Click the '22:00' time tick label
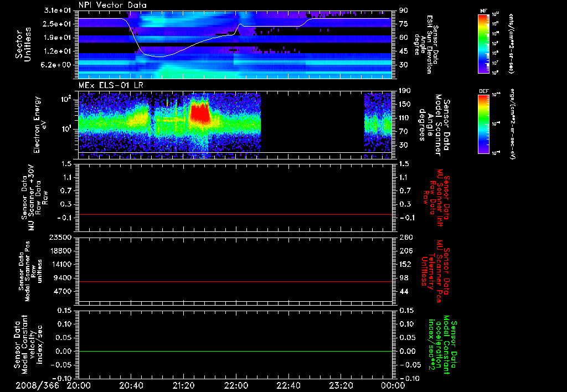The width and height of the screenshot is (567, 392). 236,386
